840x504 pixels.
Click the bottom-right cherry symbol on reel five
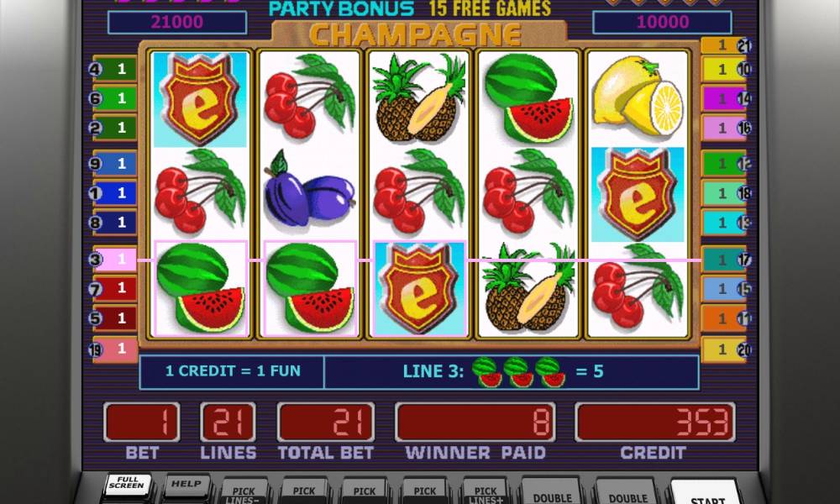(x=638, y=286)
